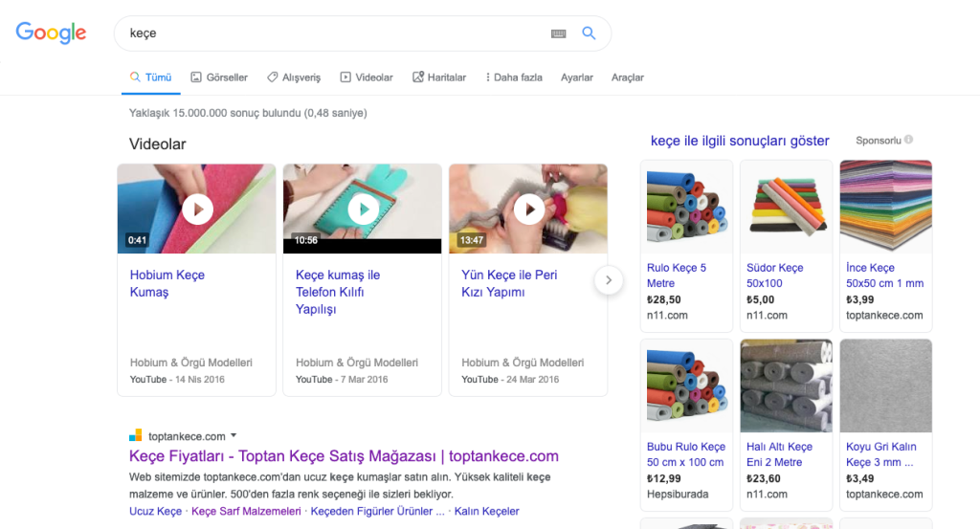Screen dimensions: 980x529
Task: Switch to the Alışveriş tab
Action: click(294, 77)
